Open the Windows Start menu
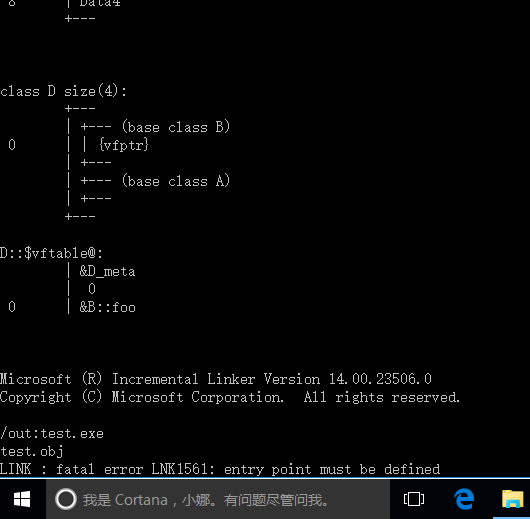This screenshot has height=519, width=530. point(22,499)
